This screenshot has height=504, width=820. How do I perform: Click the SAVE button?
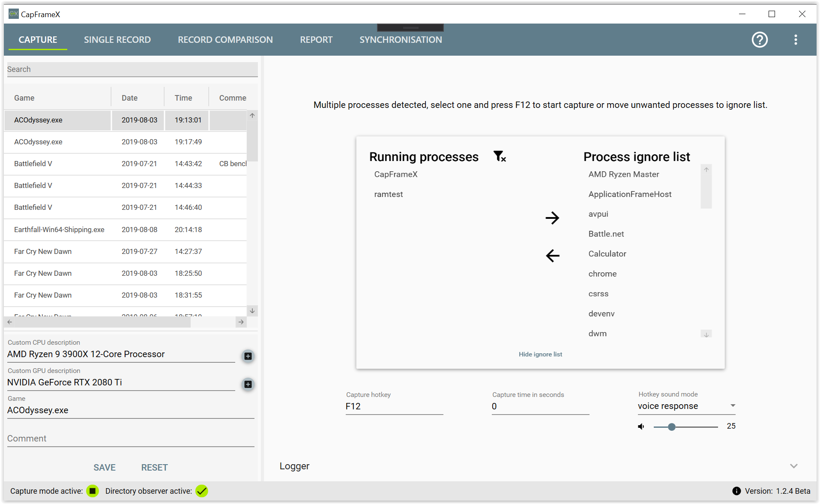coord(105,468)
